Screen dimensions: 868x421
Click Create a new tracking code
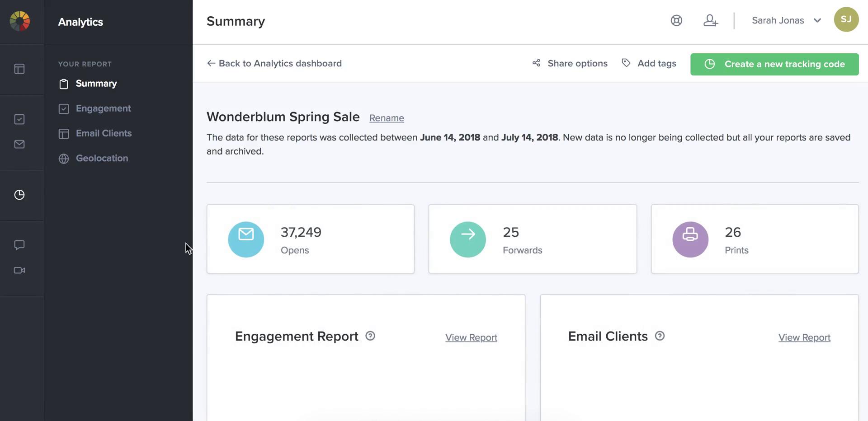point(774,64)
